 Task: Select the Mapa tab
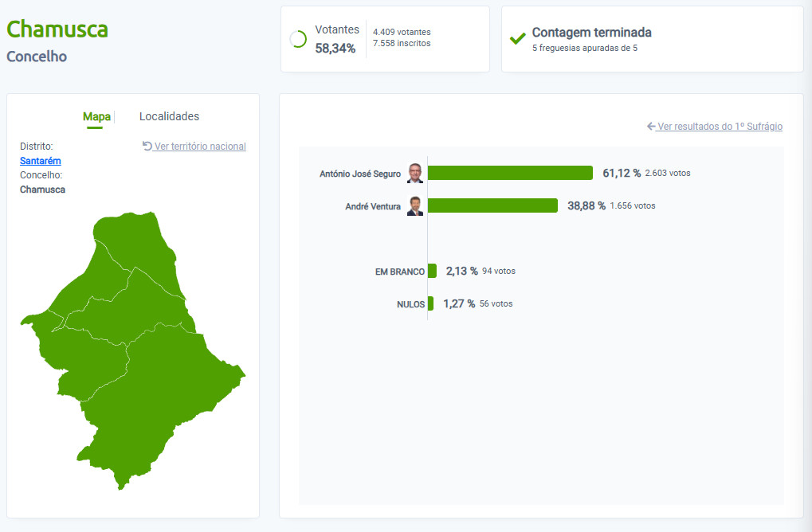pyautogui.click(x=96, y=117)
